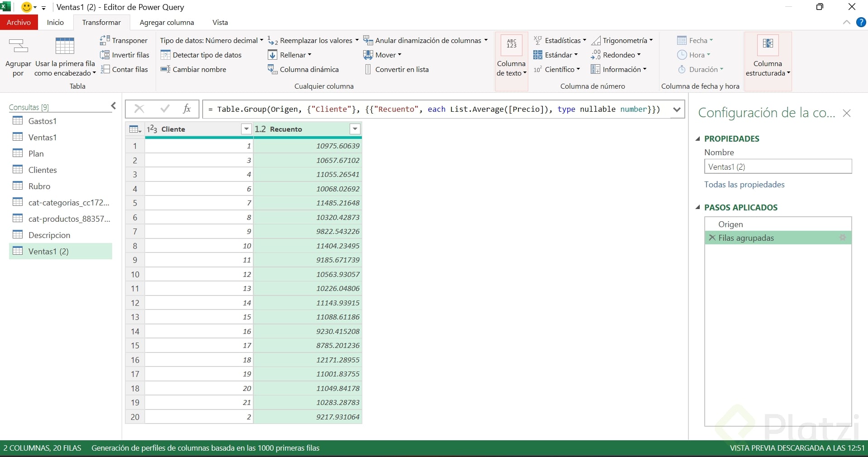Click the Columna dinámica icon
Viewport: 868px width, 457px height.
tap(272, 69)
